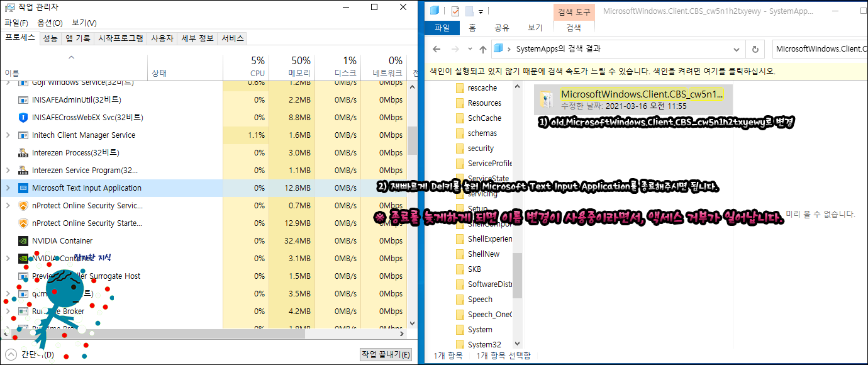
Task: Click the Interezen Service Program icon
Action: click(23, 170)
